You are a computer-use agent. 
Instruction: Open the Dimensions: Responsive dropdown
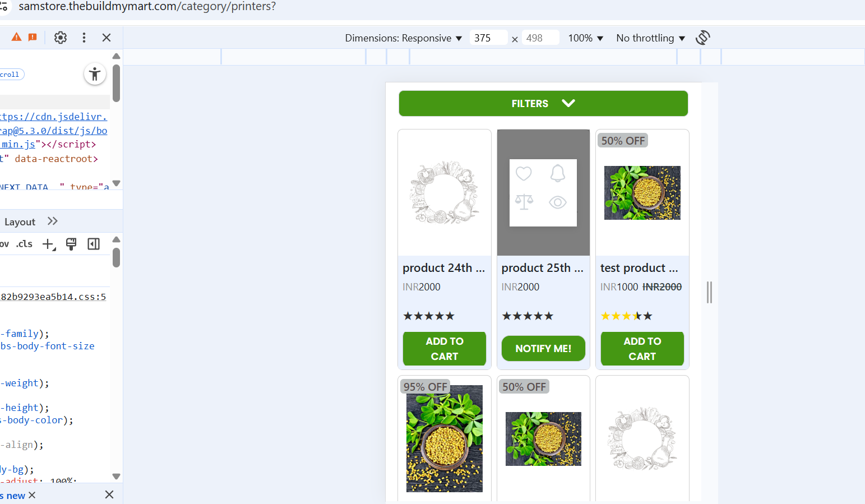pos(404,38)
